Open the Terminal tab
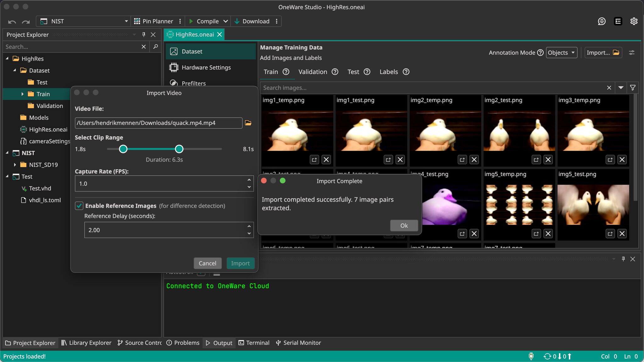The width and height of the screenshot is (644, 362). [x=254, y=343]
